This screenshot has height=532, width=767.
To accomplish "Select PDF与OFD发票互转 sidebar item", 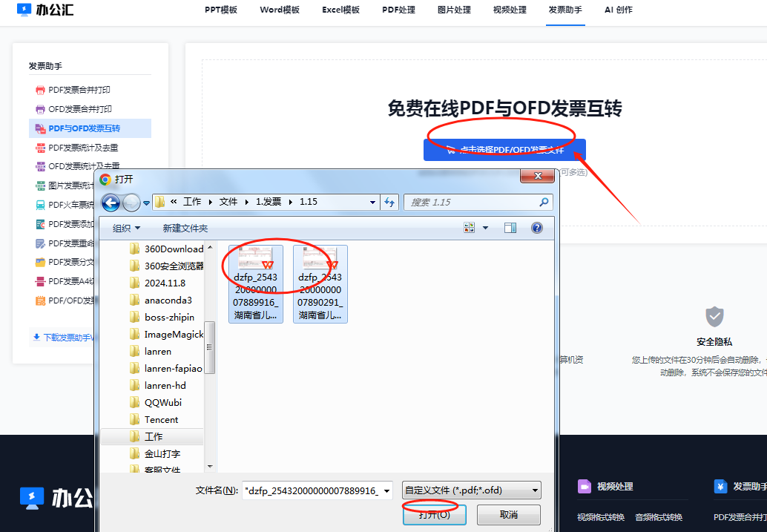I will [x=90, y=128].
